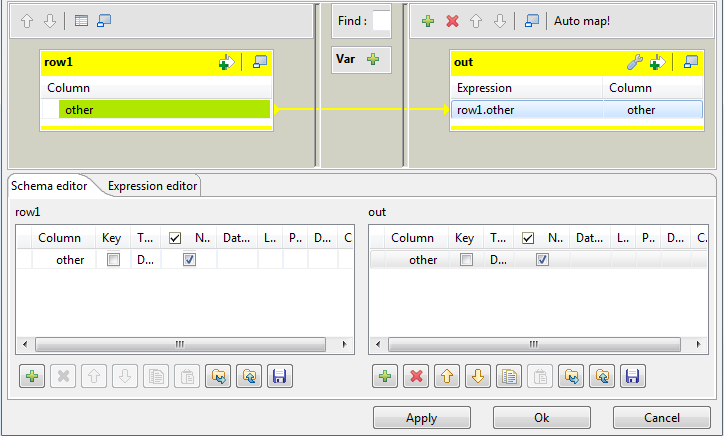
Task: Click the Auto map! button
Action: click(x=582, y=21)
